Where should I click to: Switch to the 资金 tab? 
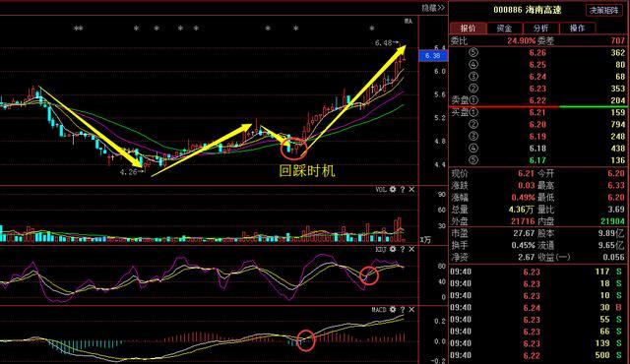[504, 29]
